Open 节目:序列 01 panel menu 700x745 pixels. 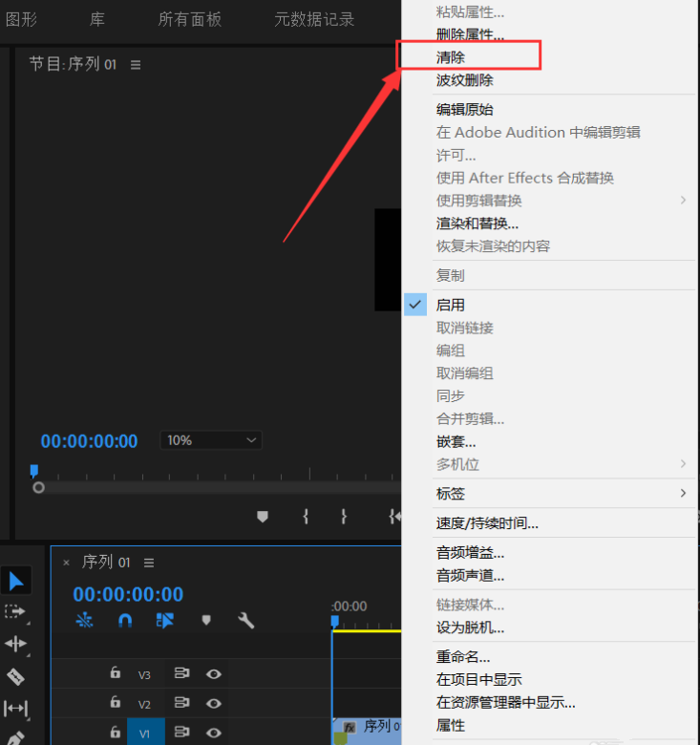coord(136,65)
